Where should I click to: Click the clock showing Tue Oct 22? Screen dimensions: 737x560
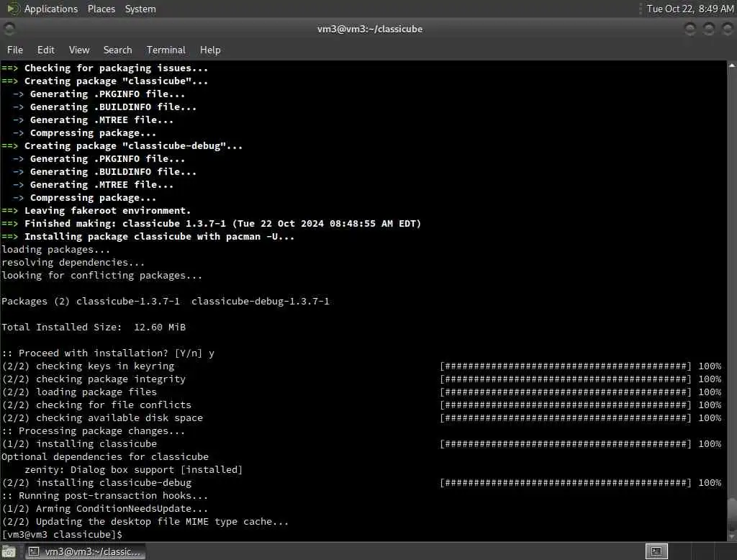coord(689,9)
